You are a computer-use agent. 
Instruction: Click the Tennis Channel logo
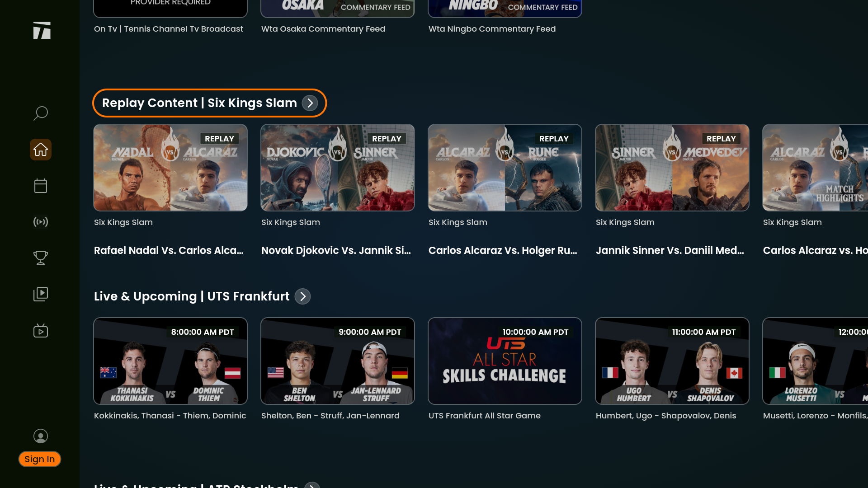pyautogui.click(x=42, y=30)
